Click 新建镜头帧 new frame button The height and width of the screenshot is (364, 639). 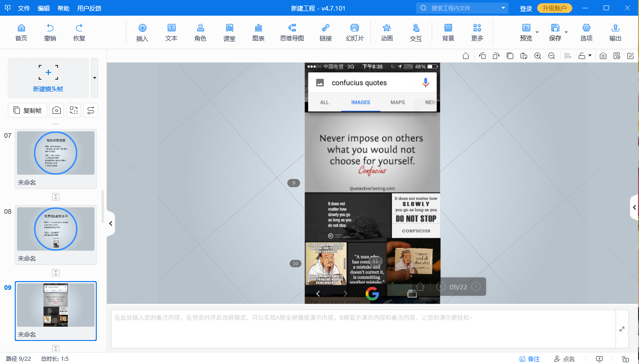[x=48, y=78]
